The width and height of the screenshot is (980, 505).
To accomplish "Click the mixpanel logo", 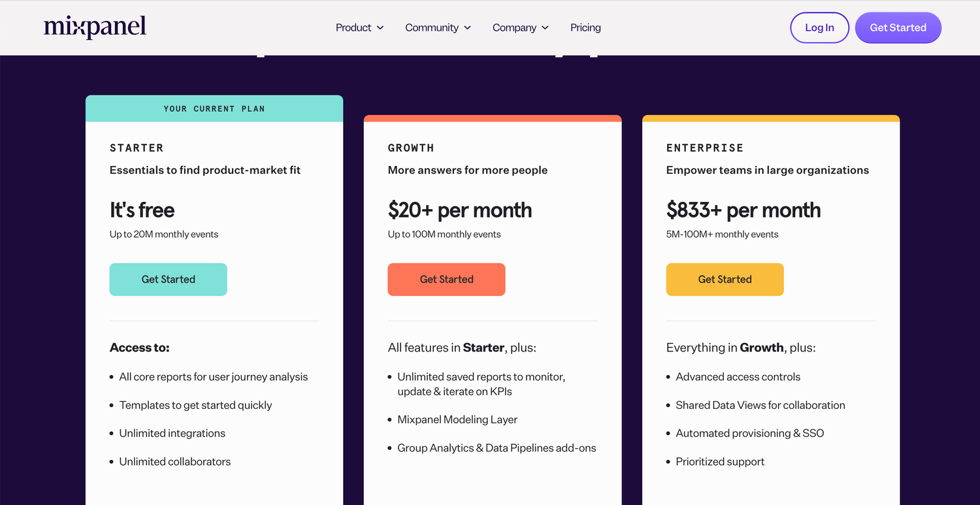I will pyautogui.click(x=95, y=27).
